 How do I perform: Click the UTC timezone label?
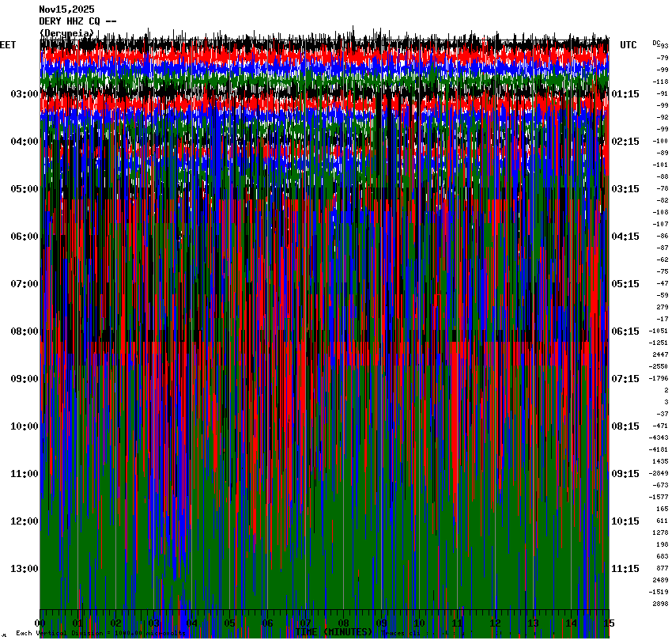pyautogui.click(x=629, y=45)
